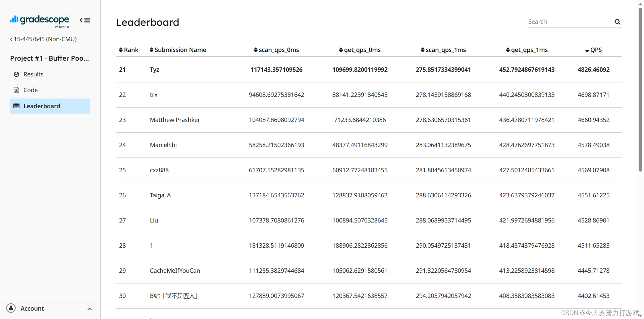The height and width of the screenshot is (319, 644).
Task: Click get_qps_0ms value 88141.22391840545
Action: coord(360,95)
